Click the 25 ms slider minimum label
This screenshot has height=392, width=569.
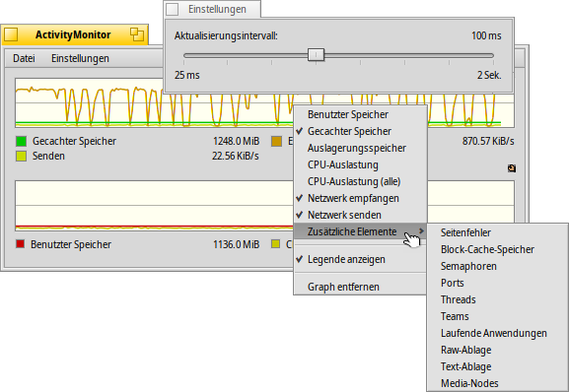[x=187, y=75]
